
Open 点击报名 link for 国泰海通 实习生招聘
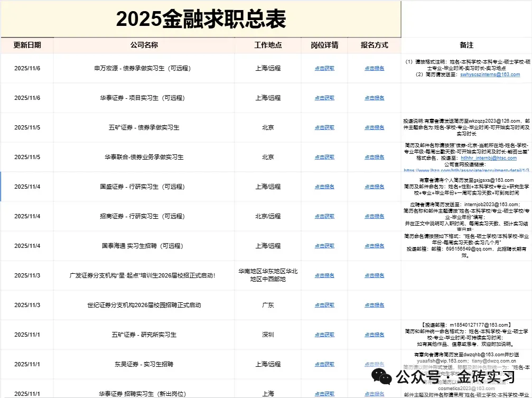click(374, 246)
